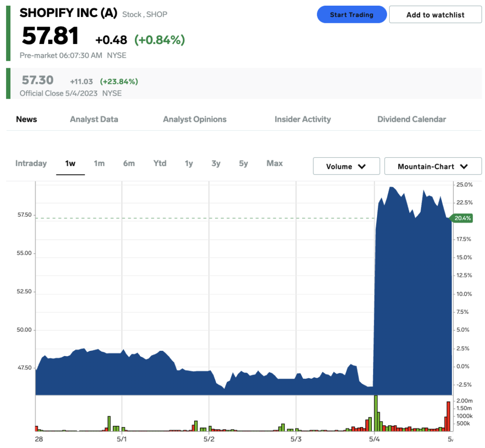This screenshot has width=485, height=448.
Task: Open the Analyst Opinions tab
Action: click(195, 119)
